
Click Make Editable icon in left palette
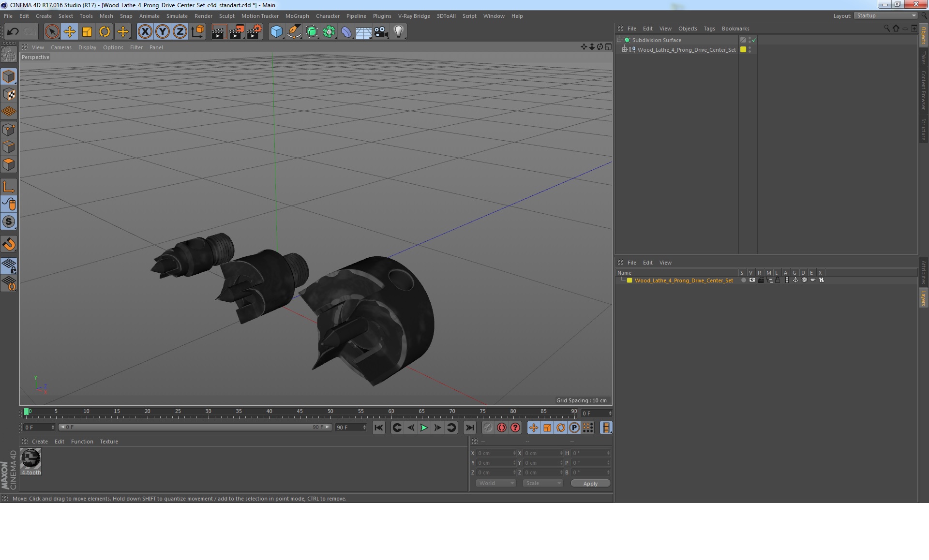click(9, 54)
